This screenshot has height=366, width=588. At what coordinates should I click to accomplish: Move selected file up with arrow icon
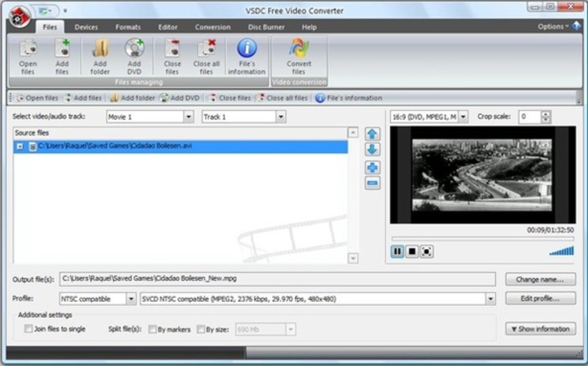click(372, 134)
